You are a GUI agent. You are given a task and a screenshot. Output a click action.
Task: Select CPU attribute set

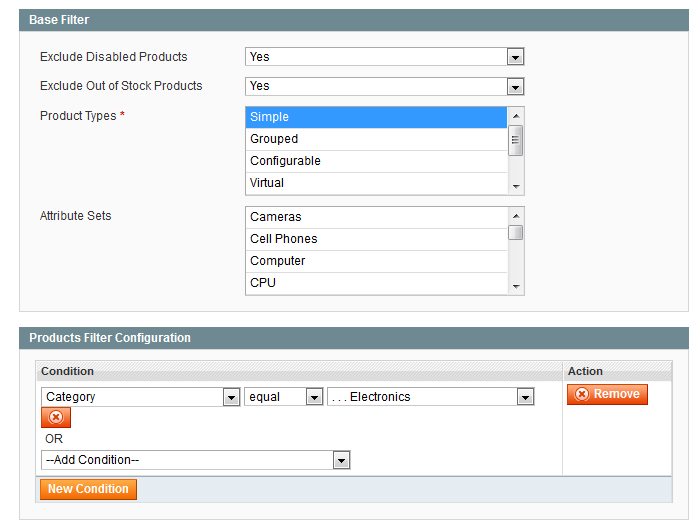tap(375, 283)
